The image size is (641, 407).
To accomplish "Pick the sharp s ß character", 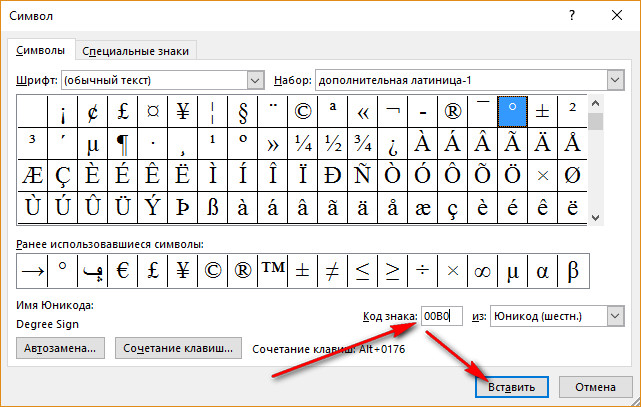I will coord(213,207).
